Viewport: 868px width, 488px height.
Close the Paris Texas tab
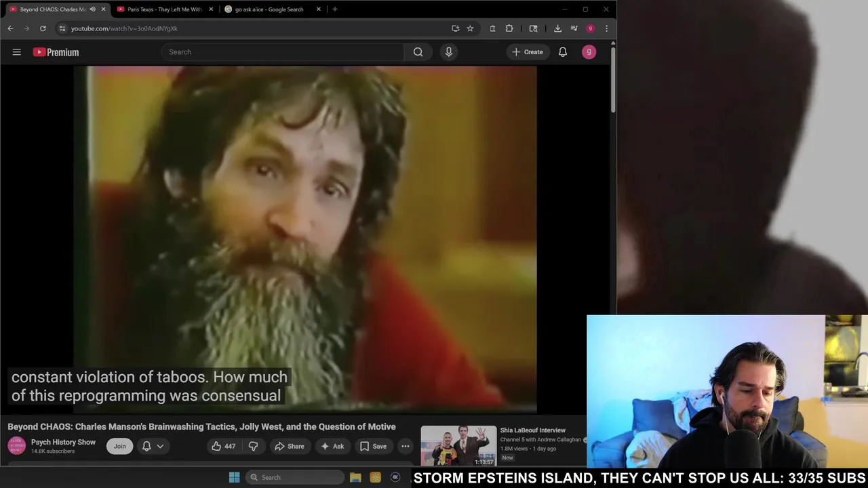point(211,9)
